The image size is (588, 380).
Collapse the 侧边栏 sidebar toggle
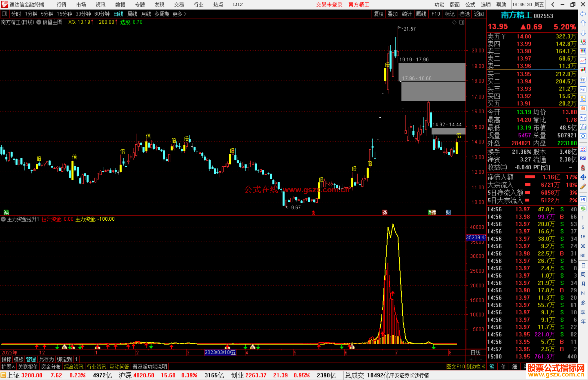(x=476, y=367)
